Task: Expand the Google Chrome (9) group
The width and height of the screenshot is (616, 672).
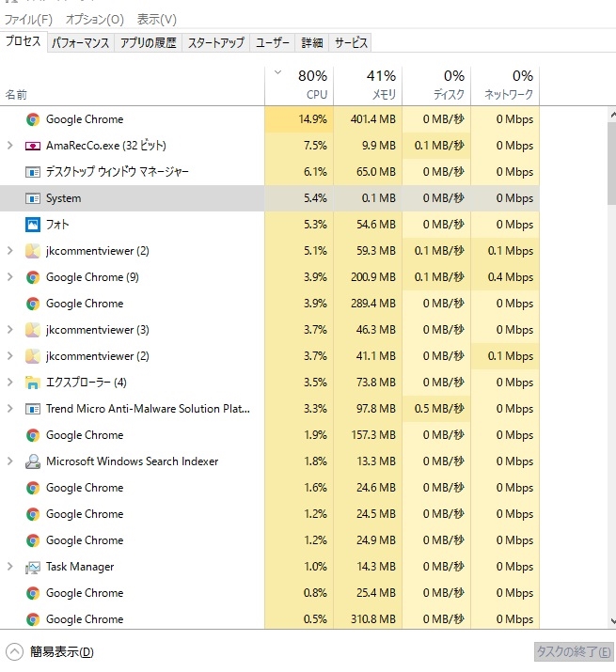Action: point(9,277)
